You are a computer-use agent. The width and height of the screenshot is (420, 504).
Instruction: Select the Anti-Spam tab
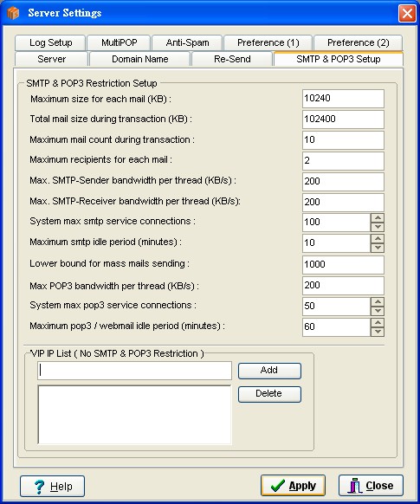click(x=187, y=42)
